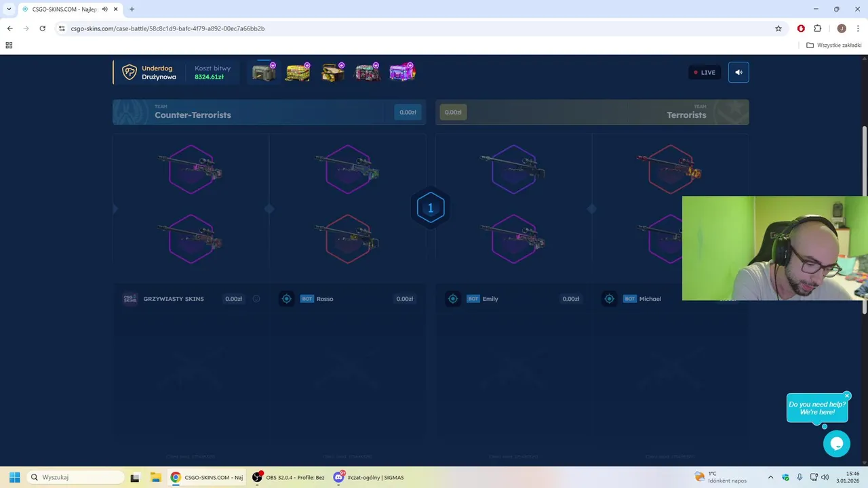Click the Michael bot crosshair avatar

click(609, 299)
